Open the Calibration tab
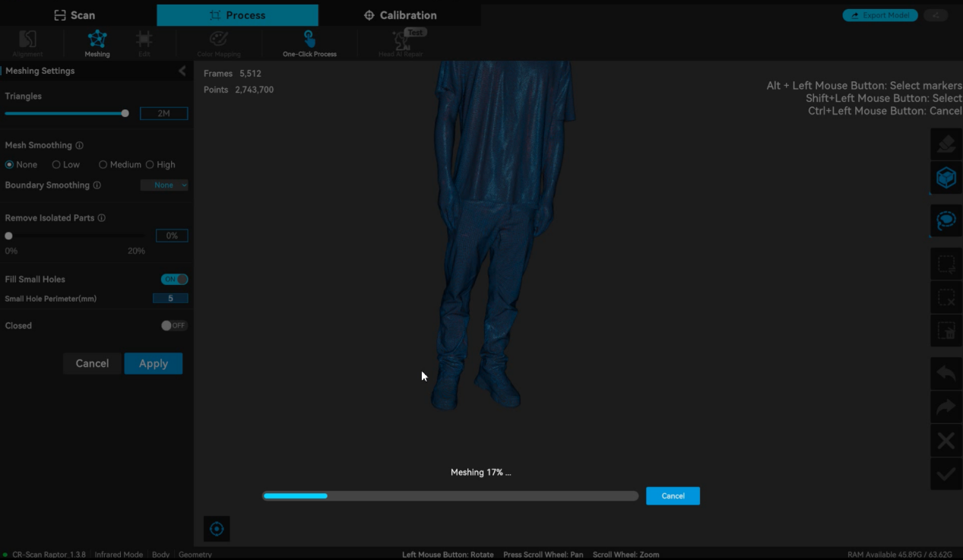 click(x=400, y=15)
